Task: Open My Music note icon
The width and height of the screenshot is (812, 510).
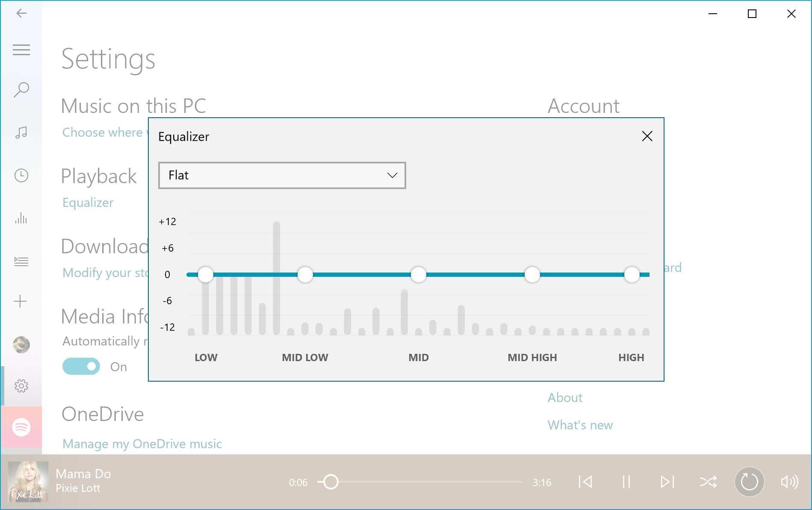Action: click(21, 133)
